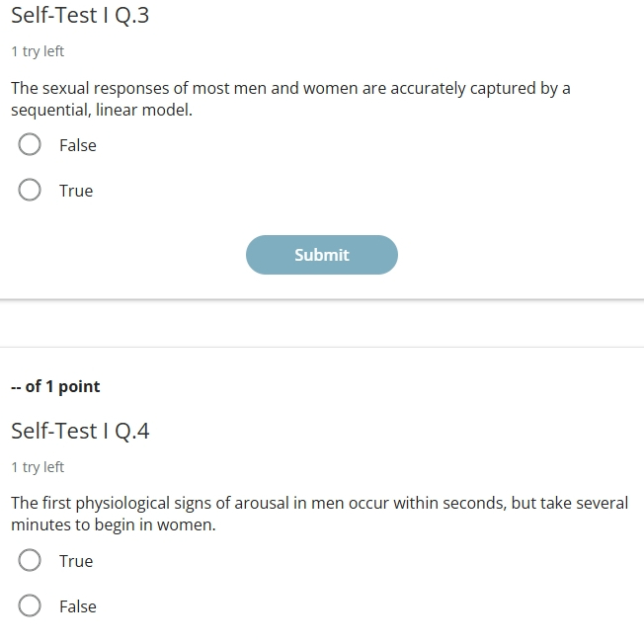Click the 'False' label text under Q.4
The image size is (644, 644).
pyautogui.click(x=78, y=606)
